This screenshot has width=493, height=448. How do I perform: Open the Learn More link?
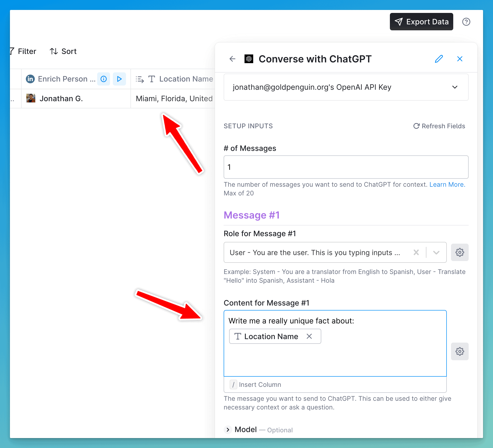point(447,184)
